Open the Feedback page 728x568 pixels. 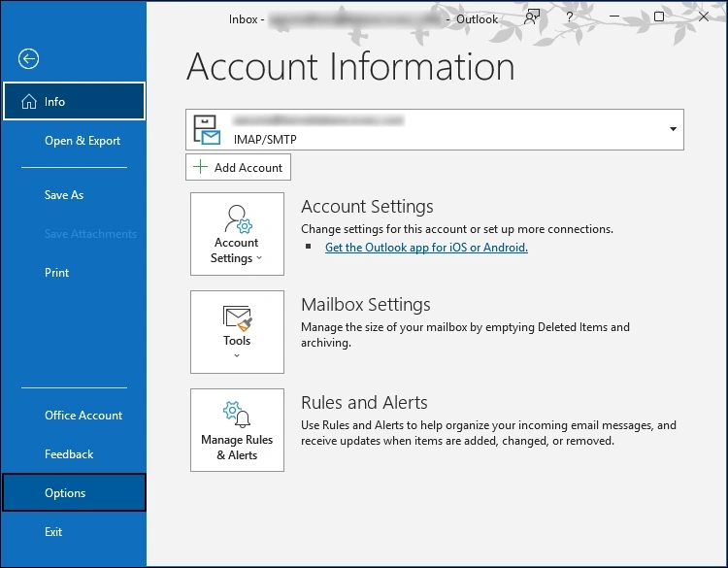click(75, 453)
